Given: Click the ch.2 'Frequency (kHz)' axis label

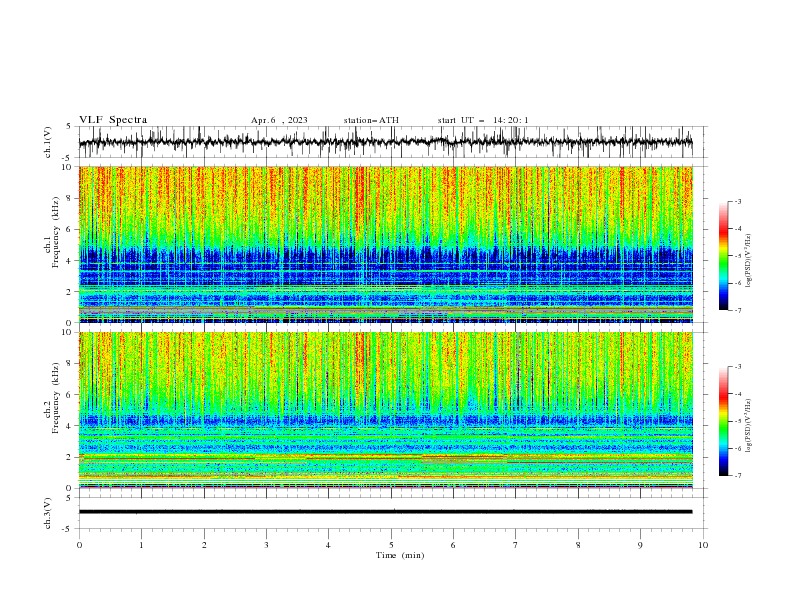Looking at the screenshot, I should tap(56, 398).
